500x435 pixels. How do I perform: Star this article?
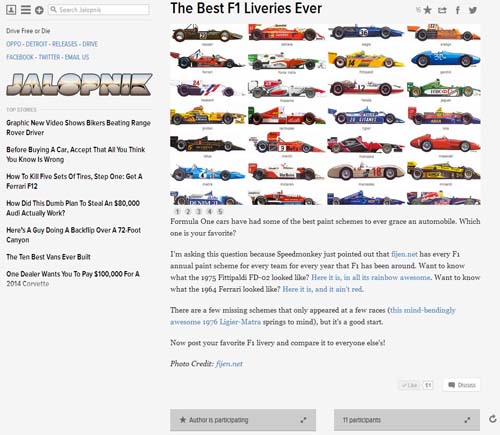click(x=427, y=10)
